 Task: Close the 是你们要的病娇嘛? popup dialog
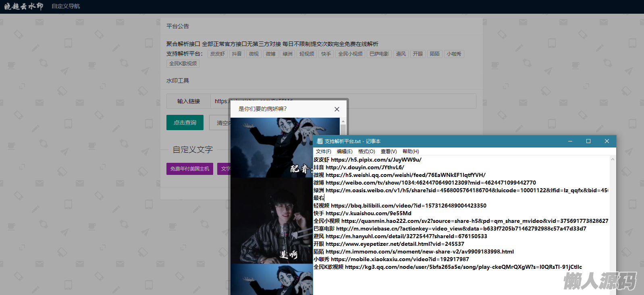[x=337, y=109]
